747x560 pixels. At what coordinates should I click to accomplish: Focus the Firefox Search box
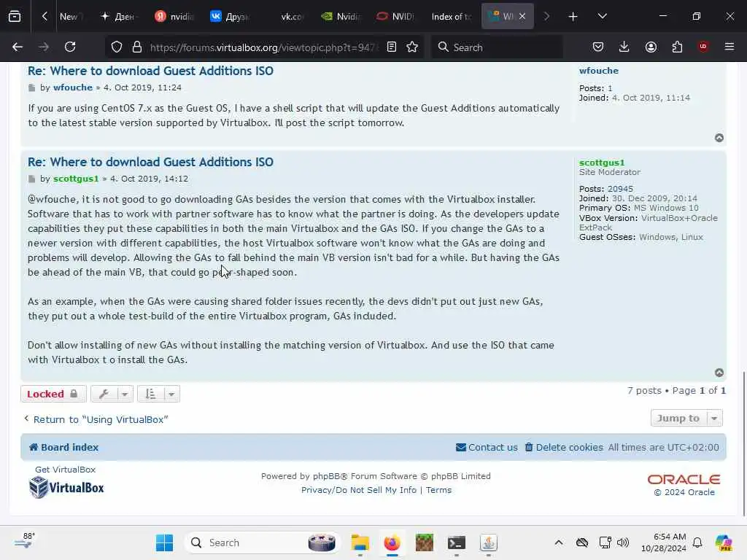tap(497, 47)
